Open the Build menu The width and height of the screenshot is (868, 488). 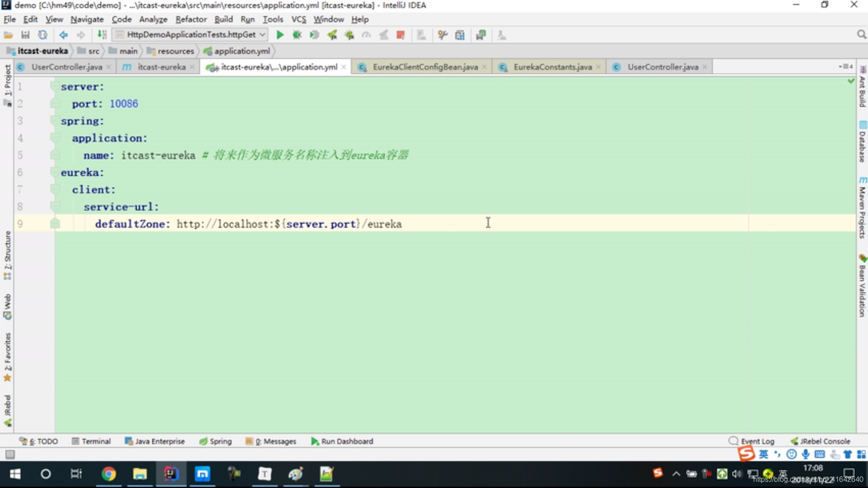223,19
